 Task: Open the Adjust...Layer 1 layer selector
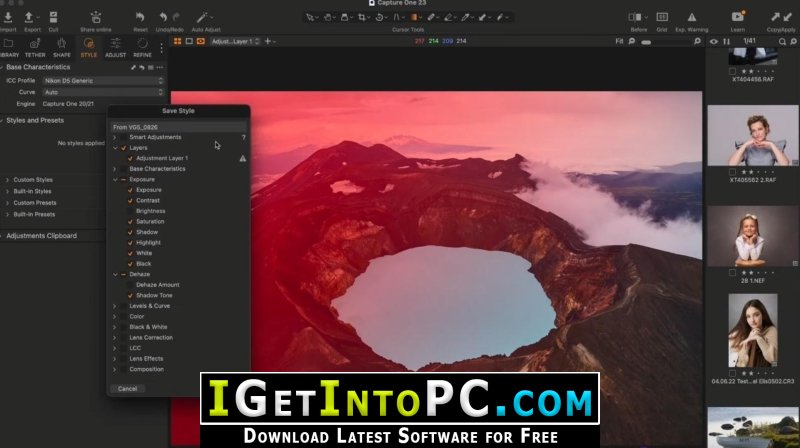(235, 41)
